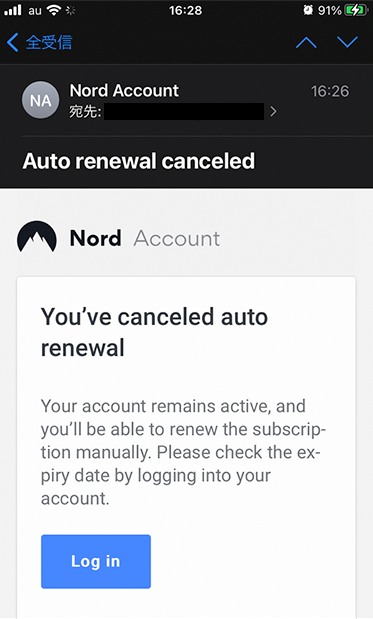Open the NA sender avatar

40,100
